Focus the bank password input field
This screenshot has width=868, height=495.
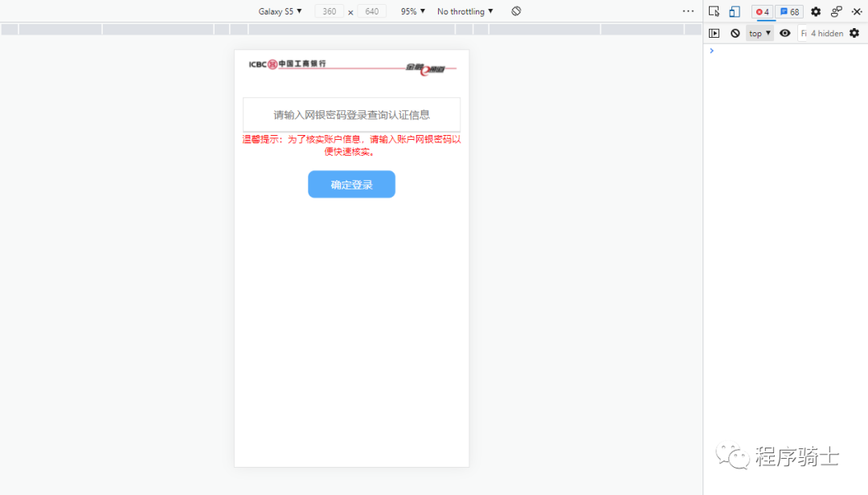(x=351, y=113)
